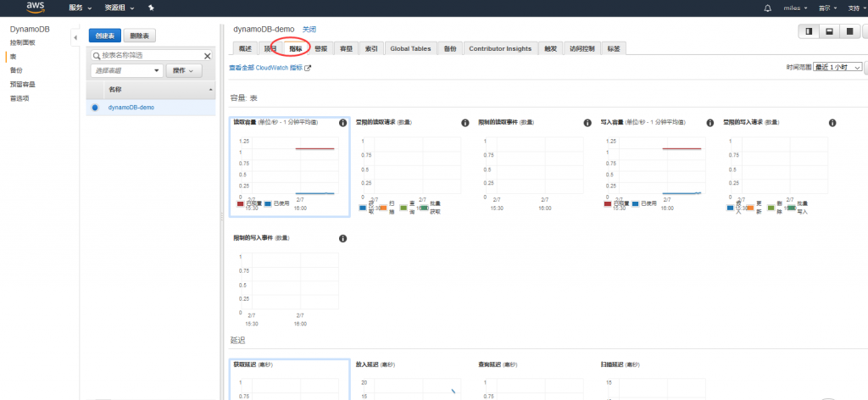Image resolution: width=868 pixels, height=400 pixels.
Task: Select the dynamoDB-demo table radio button
Action: pyautogui.click(x=95, y=108)
